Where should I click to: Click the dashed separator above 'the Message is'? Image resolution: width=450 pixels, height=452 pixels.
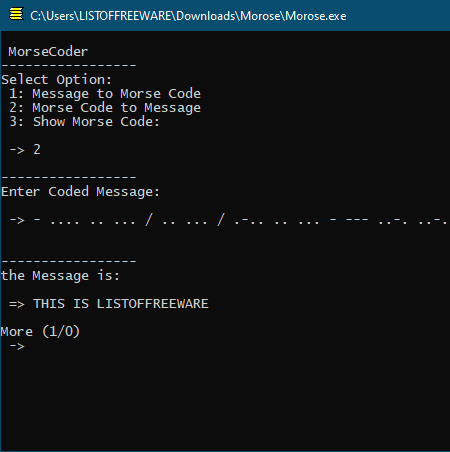click(x=69, y=261)
